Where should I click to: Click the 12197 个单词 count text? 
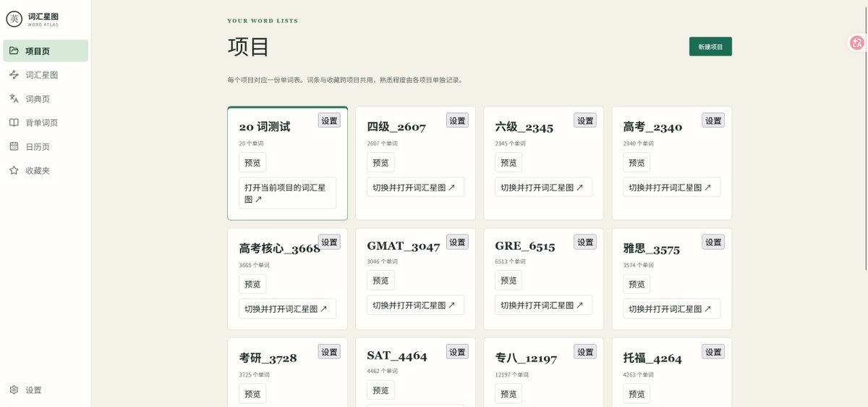tap(511, 374)
